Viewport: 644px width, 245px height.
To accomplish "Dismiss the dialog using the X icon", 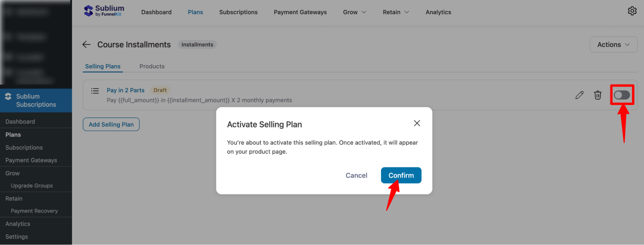I will pyautogui.click(x=417, y=123).
